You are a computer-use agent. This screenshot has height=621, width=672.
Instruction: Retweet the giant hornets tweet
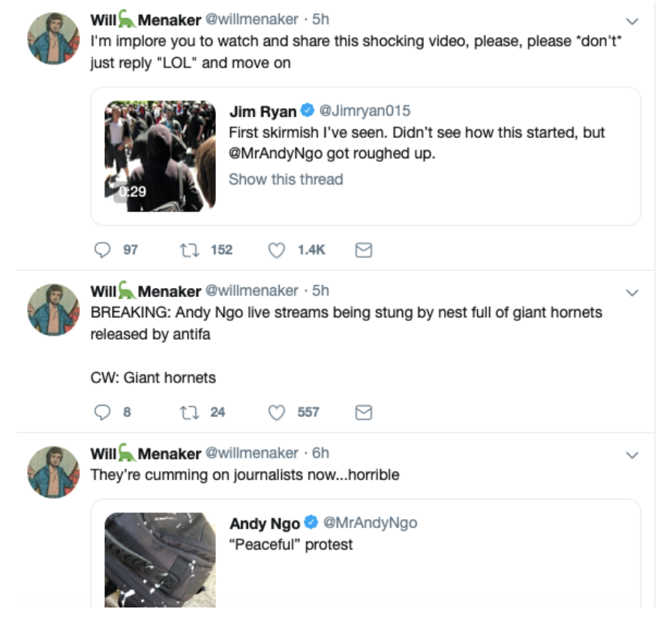click(x=189, y=412)
